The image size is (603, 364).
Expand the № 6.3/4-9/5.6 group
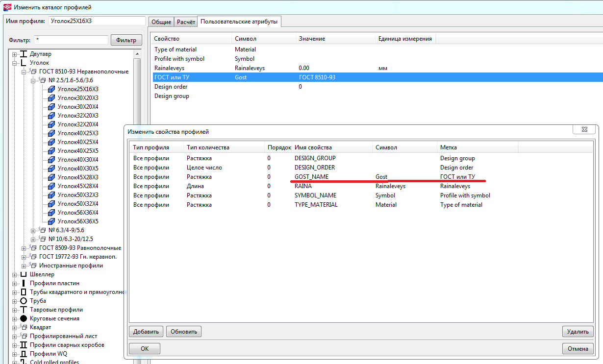pyautogui.click(x=33, y=230)
